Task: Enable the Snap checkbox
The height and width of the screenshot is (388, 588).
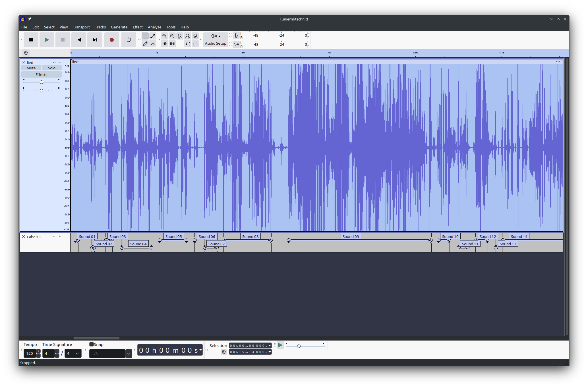Action: point(92,344)
